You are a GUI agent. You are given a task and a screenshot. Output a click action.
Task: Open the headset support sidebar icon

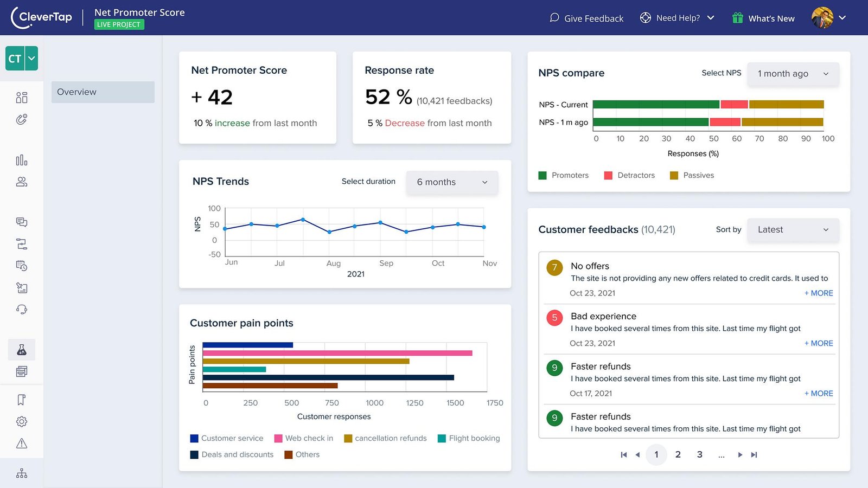coord(22,309)
